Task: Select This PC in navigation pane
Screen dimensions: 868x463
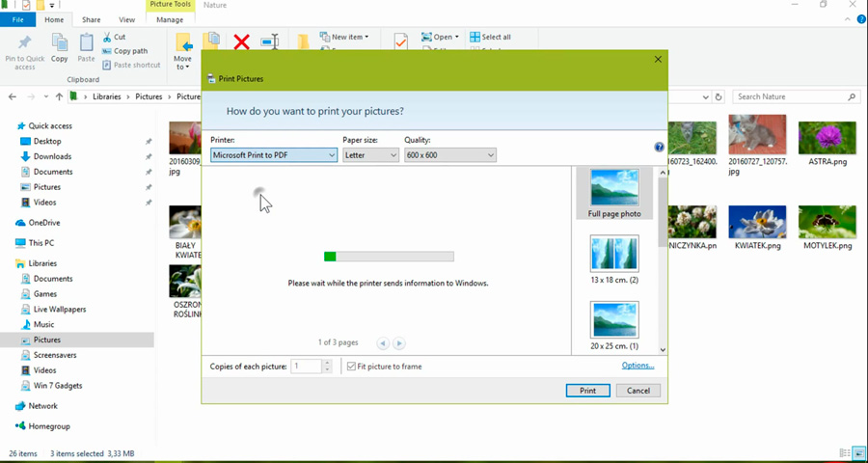Action: (41, 243)
